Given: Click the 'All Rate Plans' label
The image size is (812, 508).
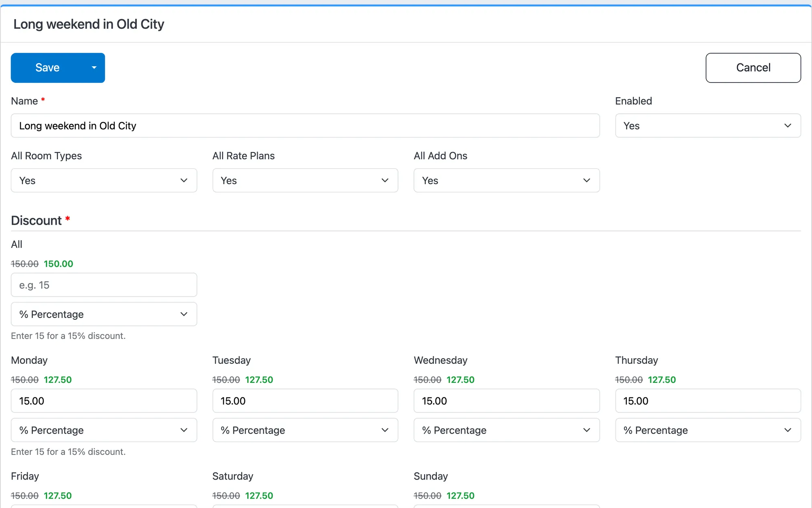Looking at the screenshot, I should pyautogui.click(x=244, y=156).
